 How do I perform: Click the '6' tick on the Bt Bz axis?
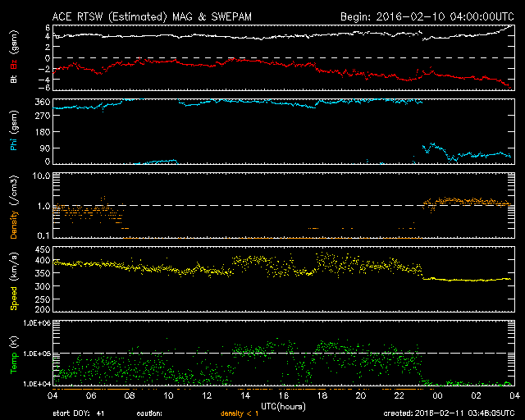click(48, 27)
